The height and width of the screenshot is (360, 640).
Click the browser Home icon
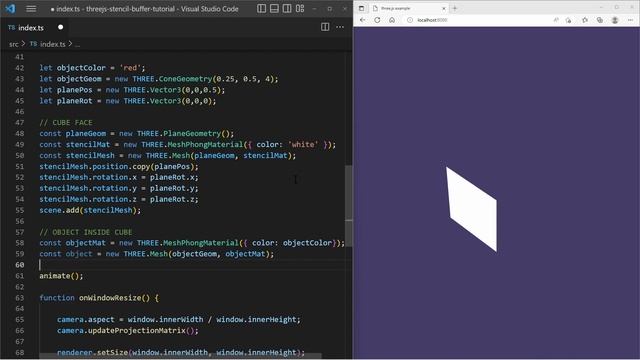(392, 20)
